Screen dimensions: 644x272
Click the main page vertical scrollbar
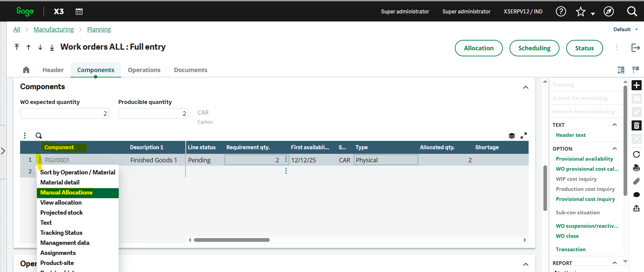[x=545, y=188]
